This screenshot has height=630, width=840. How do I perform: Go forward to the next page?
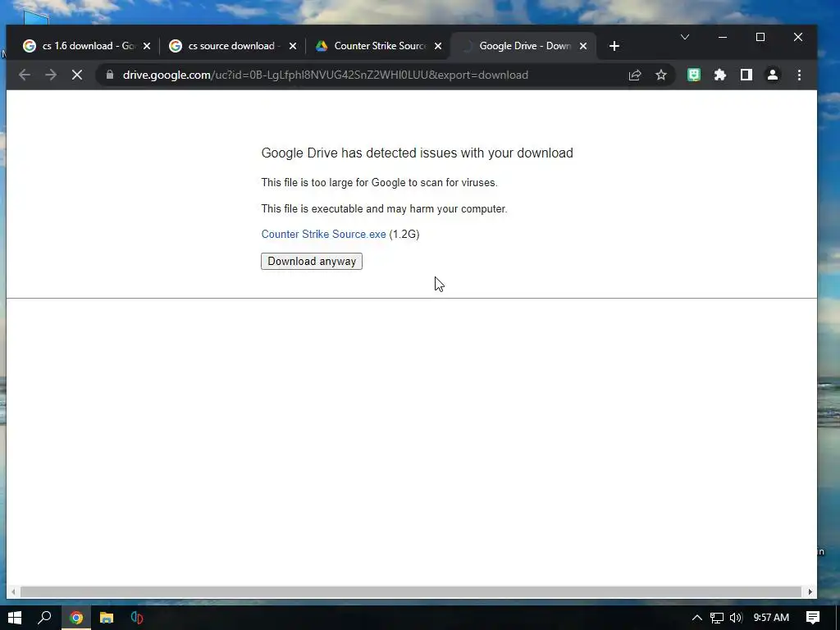click(x=51, y=75)
